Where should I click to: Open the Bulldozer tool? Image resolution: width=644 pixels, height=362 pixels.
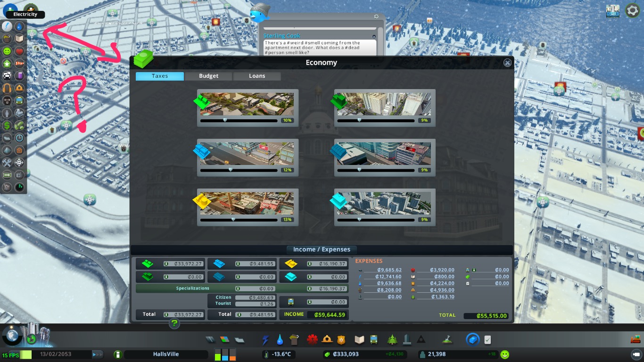(x=635, y=339)
